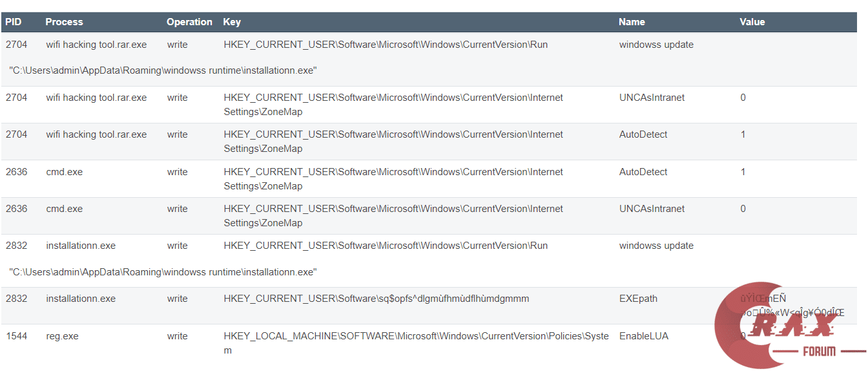Select windowss update in the PID 2704 row

click(656, 45)
